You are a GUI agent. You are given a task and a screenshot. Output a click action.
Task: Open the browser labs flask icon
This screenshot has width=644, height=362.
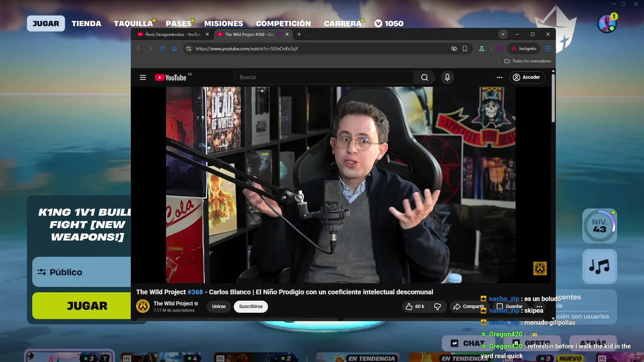(x=481, y=49)
